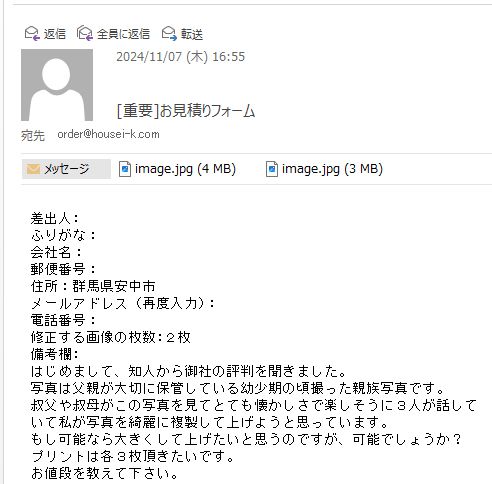Click the 転送 forward envelope icon
This screenshot has height=484, width=492.
[x=169, y=34]
